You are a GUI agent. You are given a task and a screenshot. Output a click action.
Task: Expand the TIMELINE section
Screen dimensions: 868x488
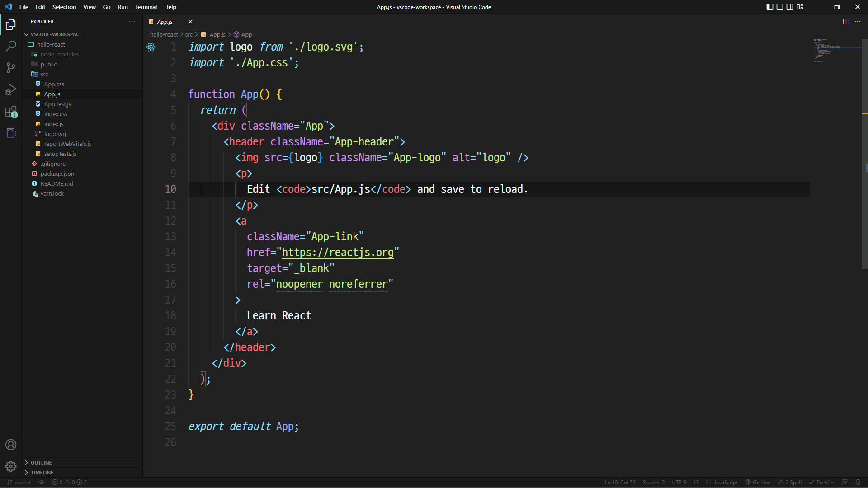pos(43,472)
